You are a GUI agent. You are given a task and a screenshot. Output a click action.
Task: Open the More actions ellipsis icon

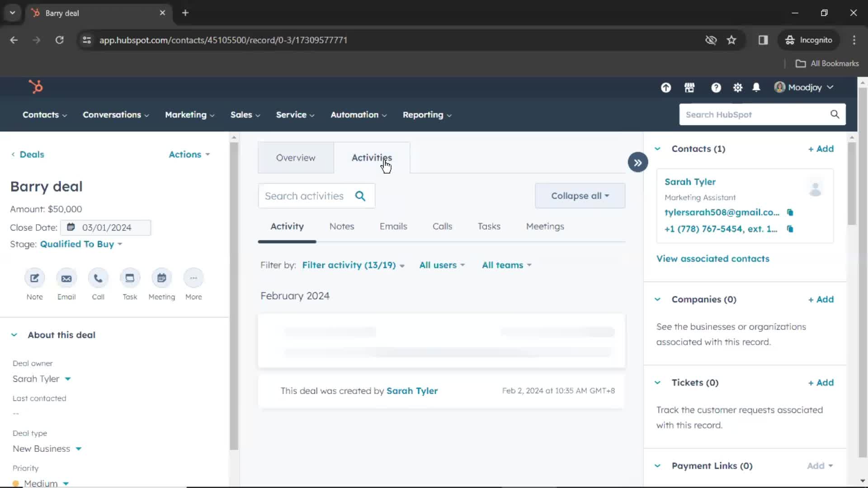pos(193,278)
